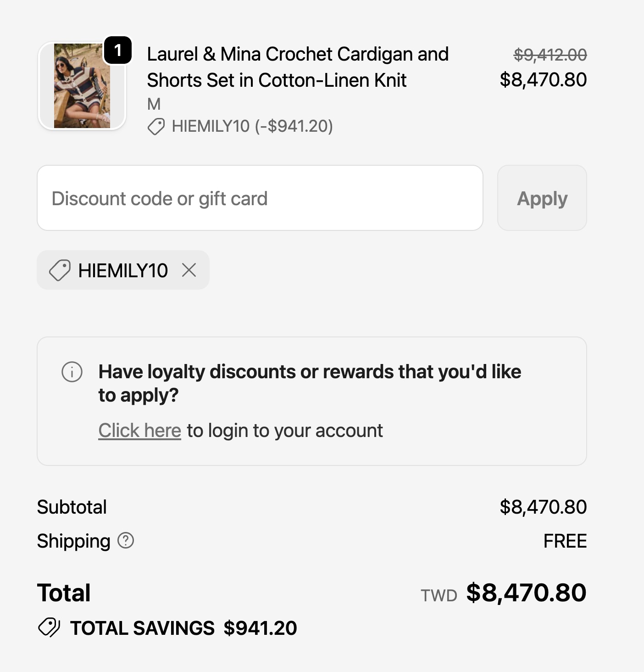Click the Apply button

coord(542,198)
